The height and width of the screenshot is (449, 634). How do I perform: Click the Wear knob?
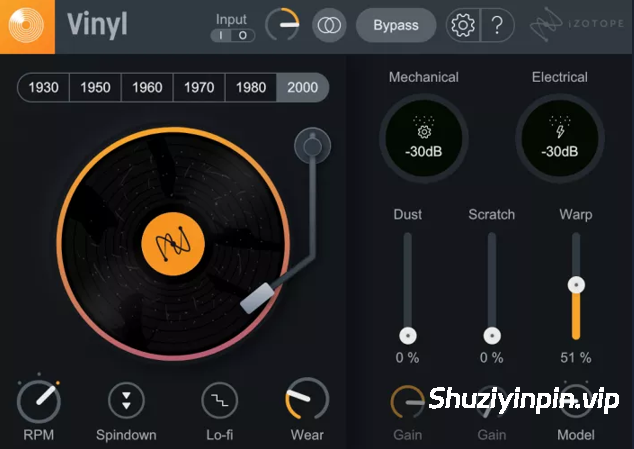tap(307, 400)
